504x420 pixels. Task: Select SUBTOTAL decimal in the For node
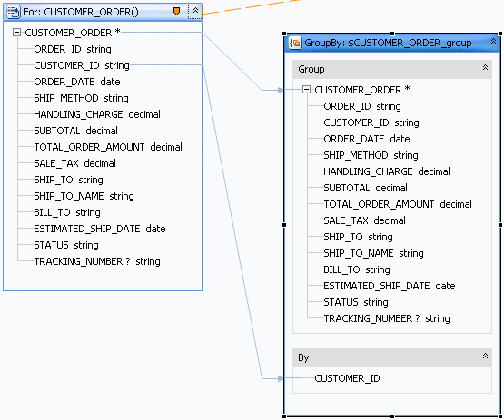click(x=76, y=131)
